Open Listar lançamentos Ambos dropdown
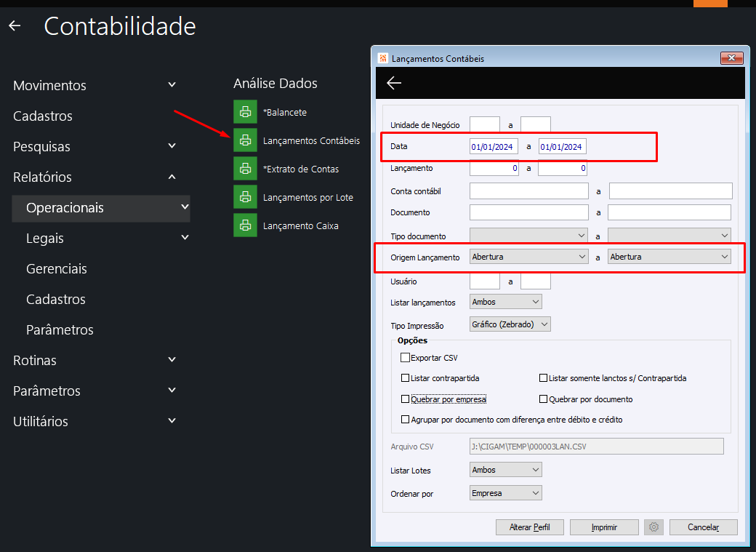756x552 pixels. (506, 302)
